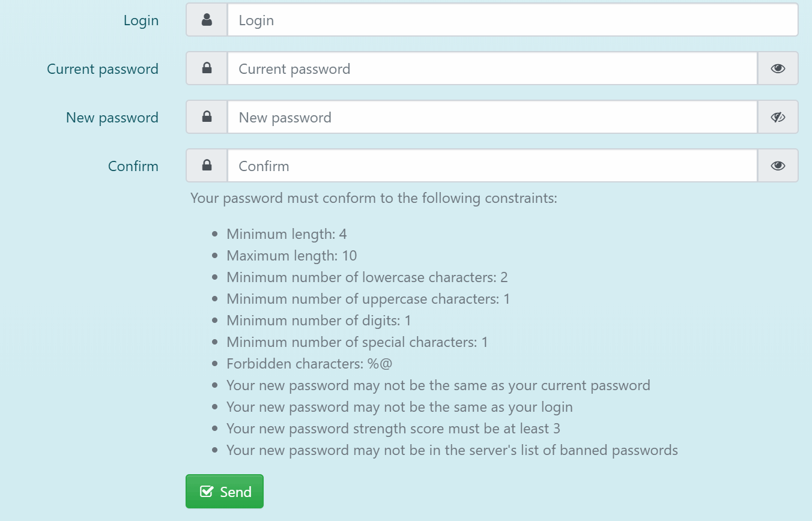Click the lock icon beside Confirm field

[207, 165]
